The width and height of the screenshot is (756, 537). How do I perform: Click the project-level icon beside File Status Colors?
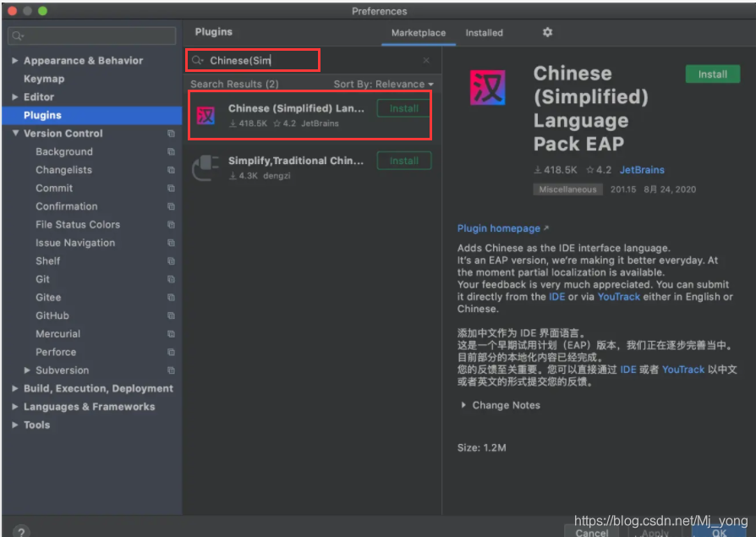pos(171,225)
